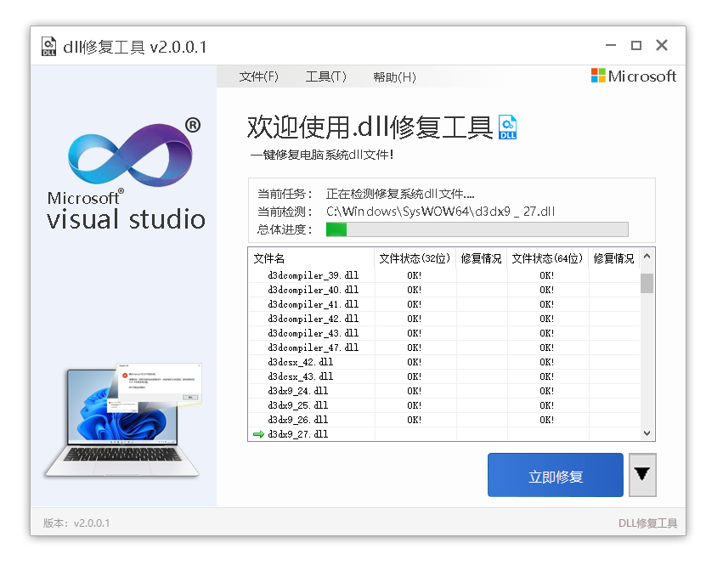Select row d3dcompiler_43.dll
723x588 pixels.
(x=444, y=333)
